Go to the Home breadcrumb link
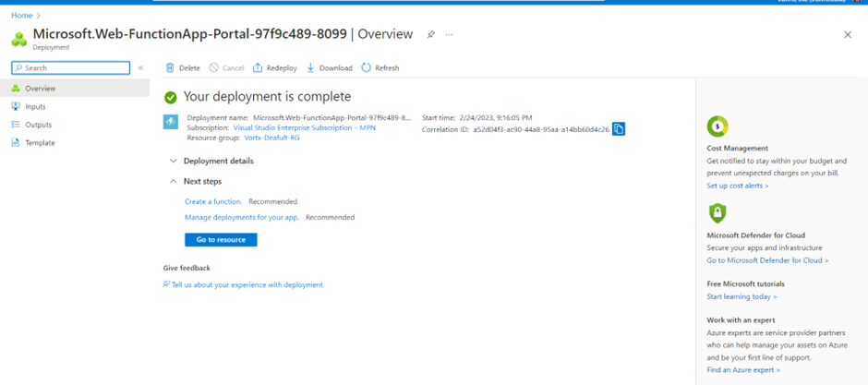The image size is (868, 385). pos(22,16)
